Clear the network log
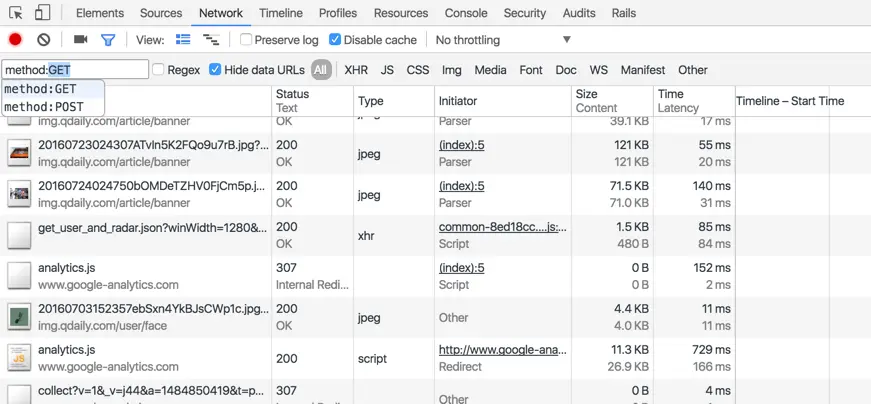 [x=44, y=39]
